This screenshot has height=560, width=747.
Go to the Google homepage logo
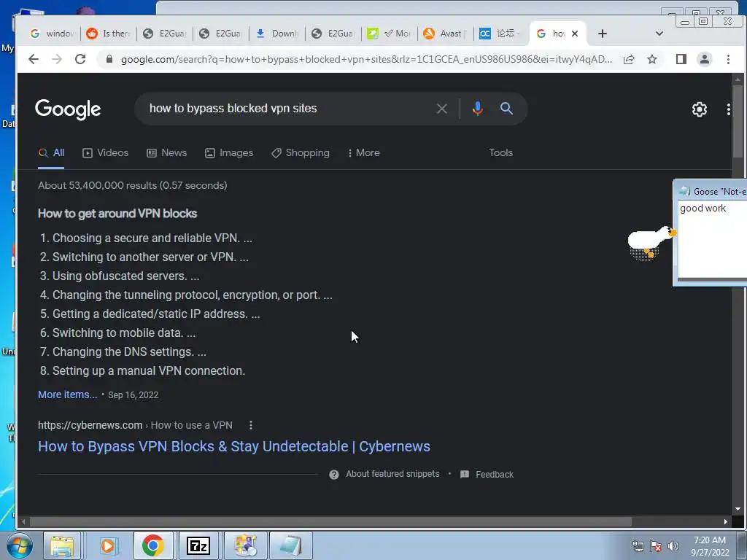[x=68, y=109]
